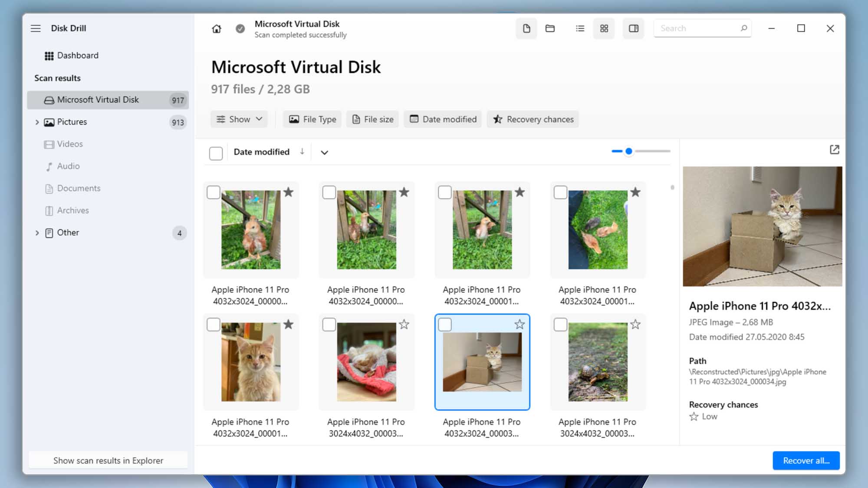Open the File size filter
The image size is (868, 488).
(x=372, y=119)
